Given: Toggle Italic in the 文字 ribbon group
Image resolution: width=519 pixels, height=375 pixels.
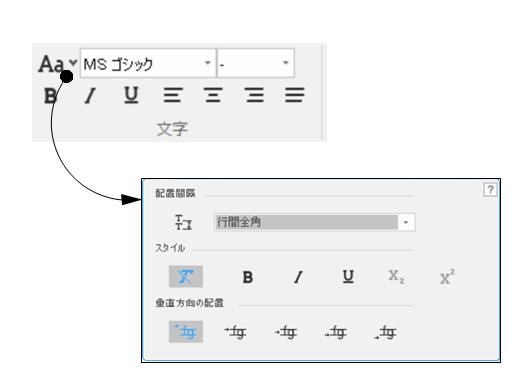Looking at the screenshot, I should (90, 96).
